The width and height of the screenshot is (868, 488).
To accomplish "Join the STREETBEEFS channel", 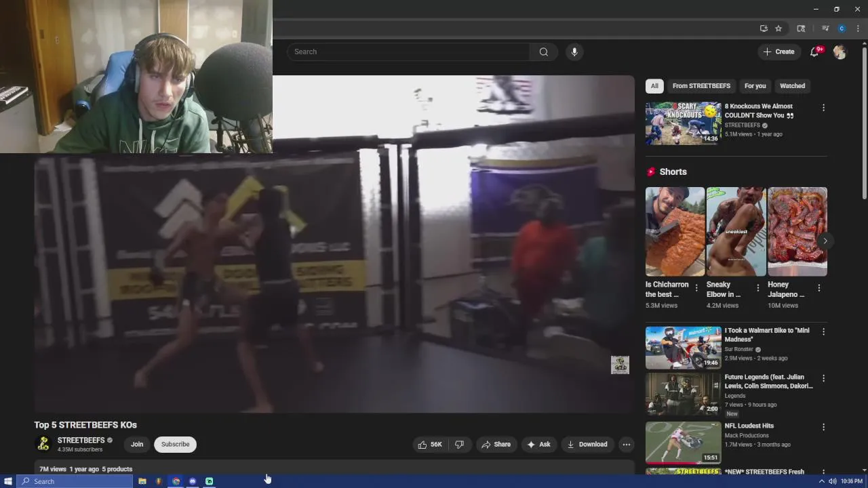I will (137, 445).
